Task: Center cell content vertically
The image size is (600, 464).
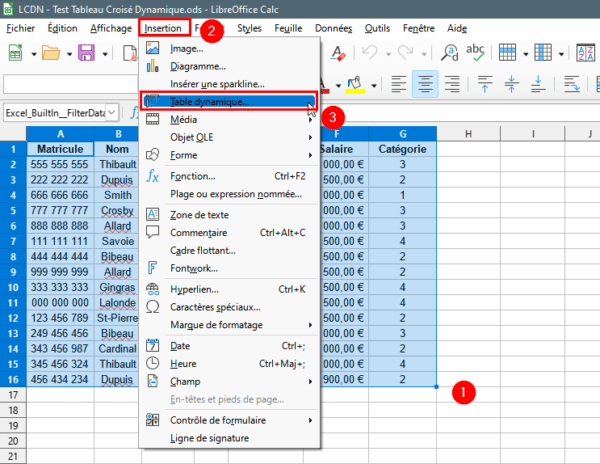Action: (512, 84)
